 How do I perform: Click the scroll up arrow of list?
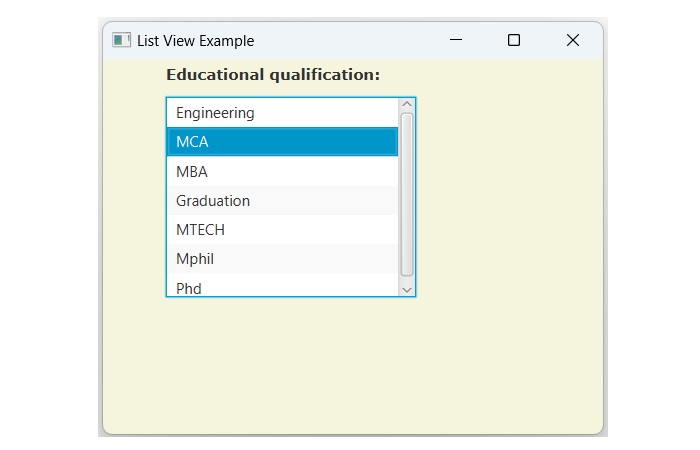pos(407,104)
